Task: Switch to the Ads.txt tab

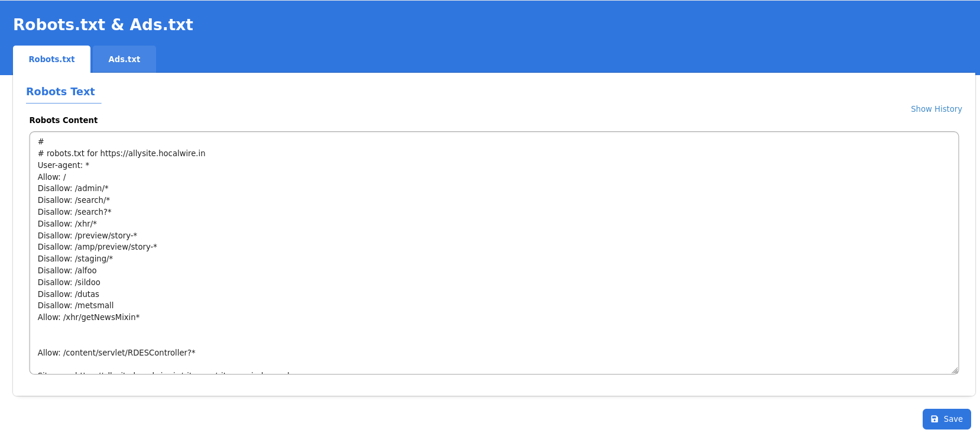Action: pos(124,59)
